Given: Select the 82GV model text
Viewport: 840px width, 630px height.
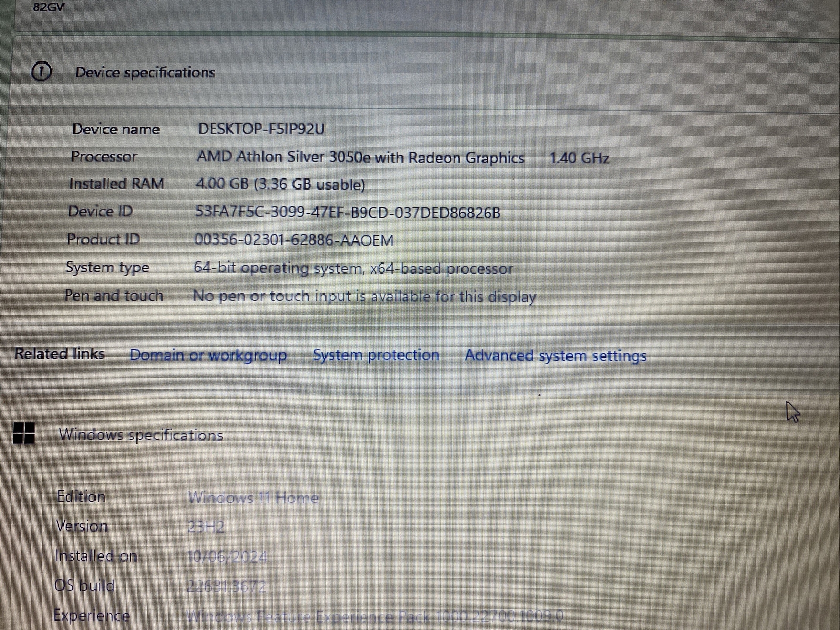Looking at the screenshot, I should [48, 7].
